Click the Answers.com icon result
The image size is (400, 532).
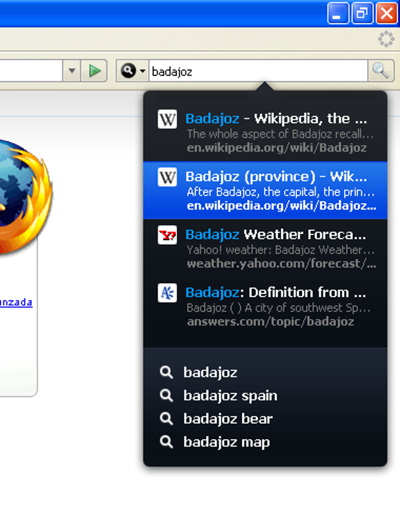point(167,293)
